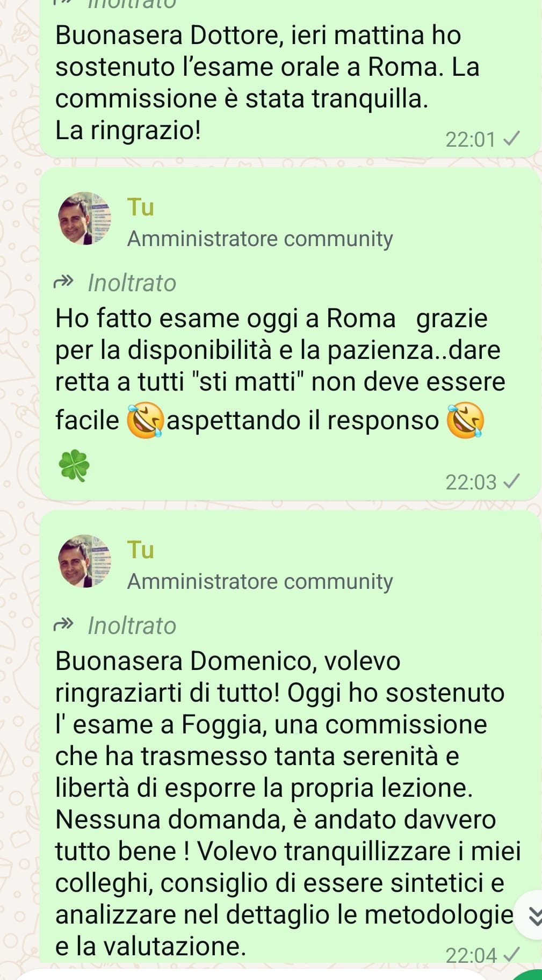Tap the forwarded arrow icon above the Foggia message

pos(64,625)
